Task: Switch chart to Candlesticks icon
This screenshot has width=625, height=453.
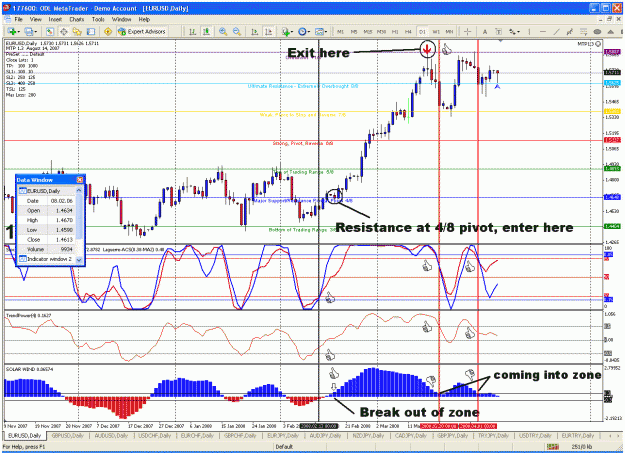Action: click(206, 32)
